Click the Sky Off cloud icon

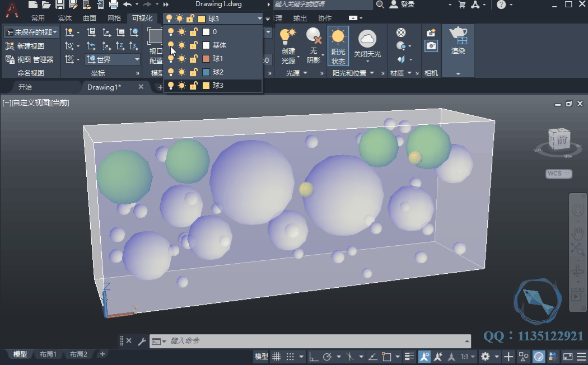click(367, 39)
